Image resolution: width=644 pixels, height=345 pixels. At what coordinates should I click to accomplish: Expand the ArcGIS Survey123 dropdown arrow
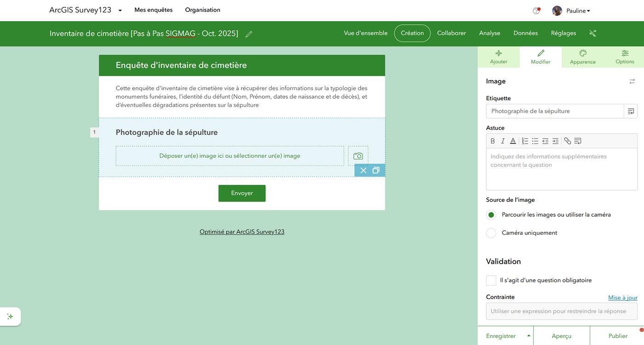click(x=120, y=11)
